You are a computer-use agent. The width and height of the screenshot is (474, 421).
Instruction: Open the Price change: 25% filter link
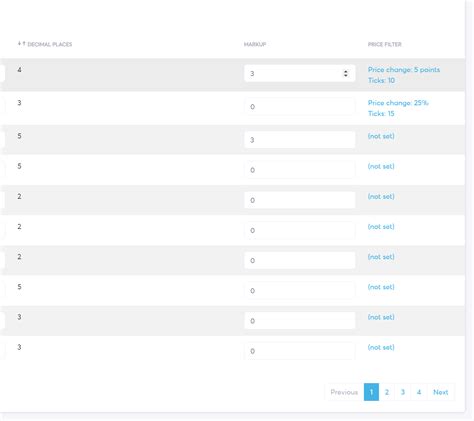(x=398, y=103)
